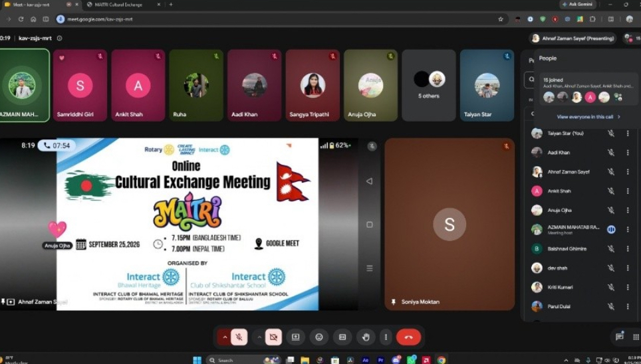Open more options three-dot menu in call bar

tap(386, 337)
